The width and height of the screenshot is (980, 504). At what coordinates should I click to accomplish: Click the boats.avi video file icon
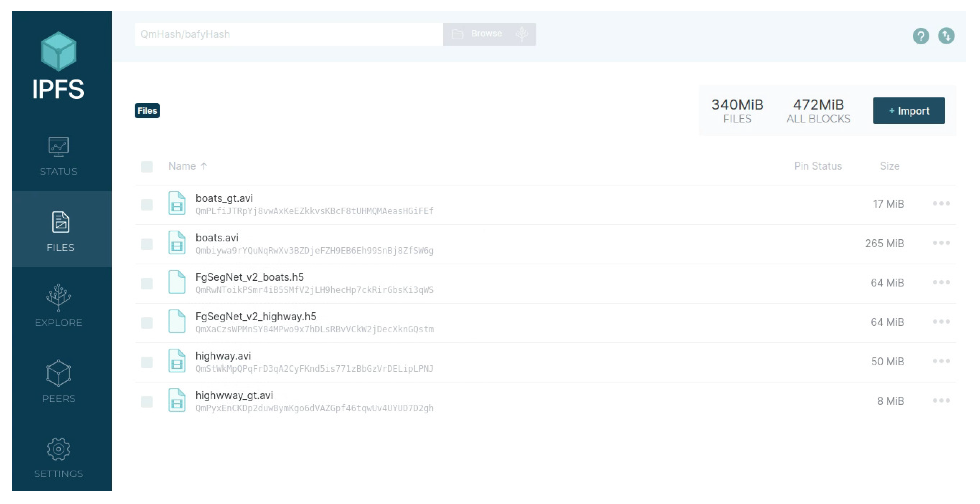pyautogui.click(x=177, y=243)
